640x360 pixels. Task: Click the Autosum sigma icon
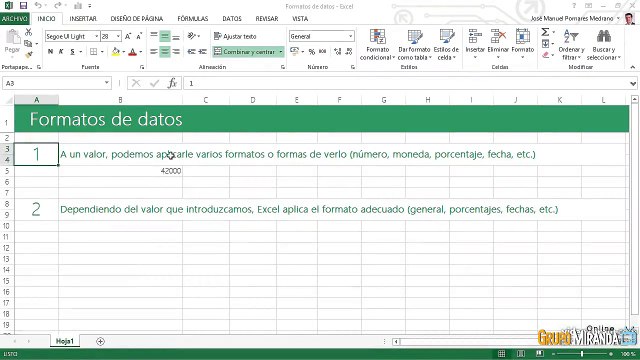(x=545, y=32)
